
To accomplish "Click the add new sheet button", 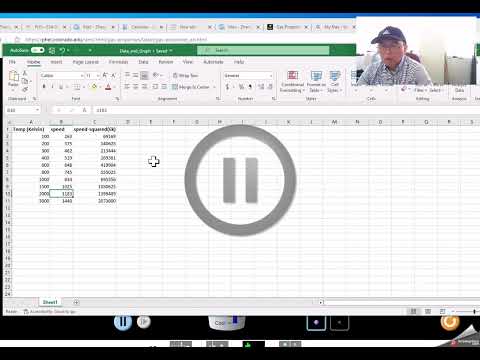I will [76, 302].
